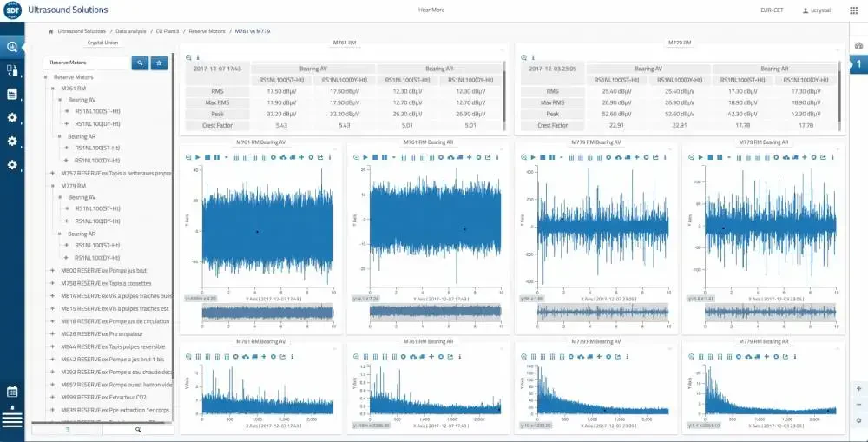This screenshot has width=868, height=442.
Task: Expand M600 RESERVE ex Pompe jus brut
Action: pos(52,271)
